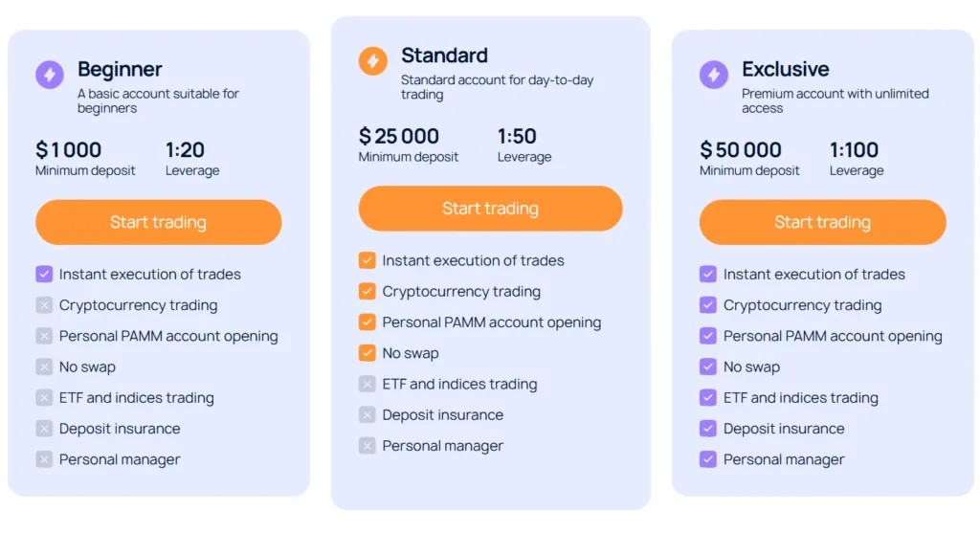Viewport: 980px width, 533px height.
Task: Select the Exclusive plan title
Action: 785,69
